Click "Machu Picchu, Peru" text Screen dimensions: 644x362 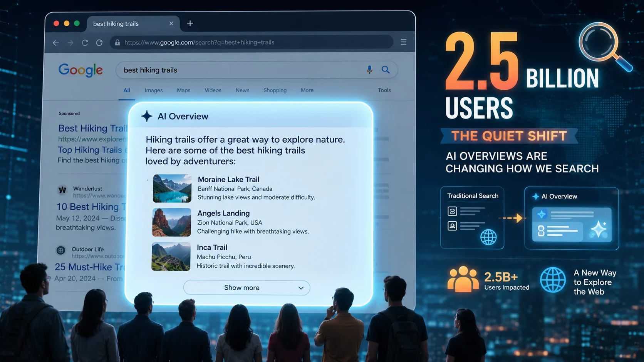[x=224, y=257]
